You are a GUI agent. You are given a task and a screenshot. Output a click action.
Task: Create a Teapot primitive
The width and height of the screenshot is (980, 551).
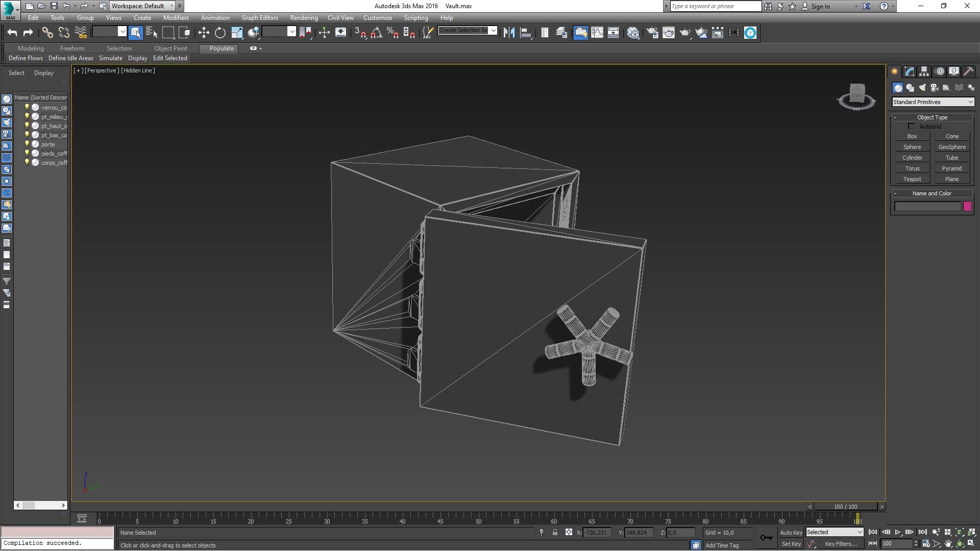click(912, 179)
